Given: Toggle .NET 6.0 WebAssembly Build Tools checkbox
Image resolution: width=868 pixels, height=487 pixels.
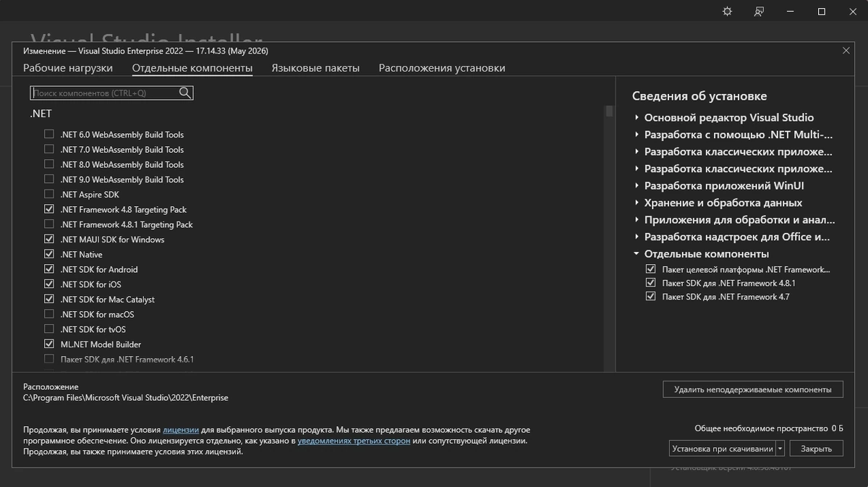Looking at the screenshot, I should (x=49, y=135).
